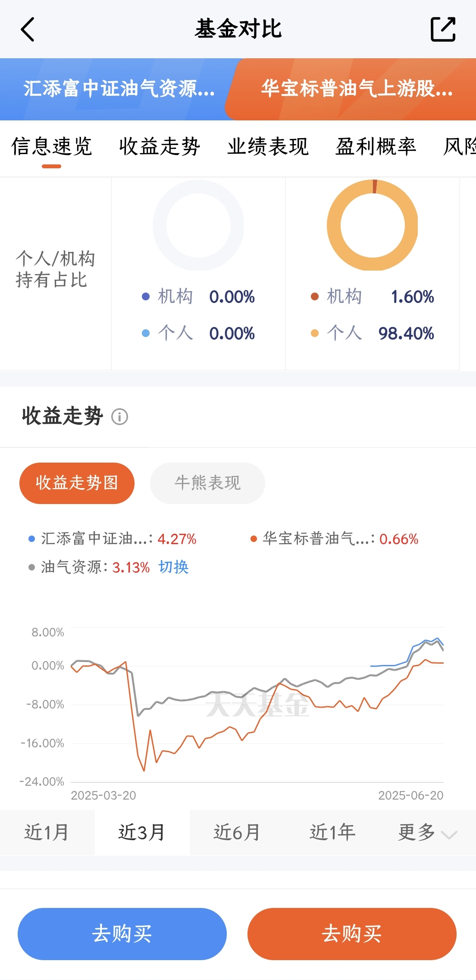
Task: Tap the orange donut holdings chart
Action: click(373, 225)
